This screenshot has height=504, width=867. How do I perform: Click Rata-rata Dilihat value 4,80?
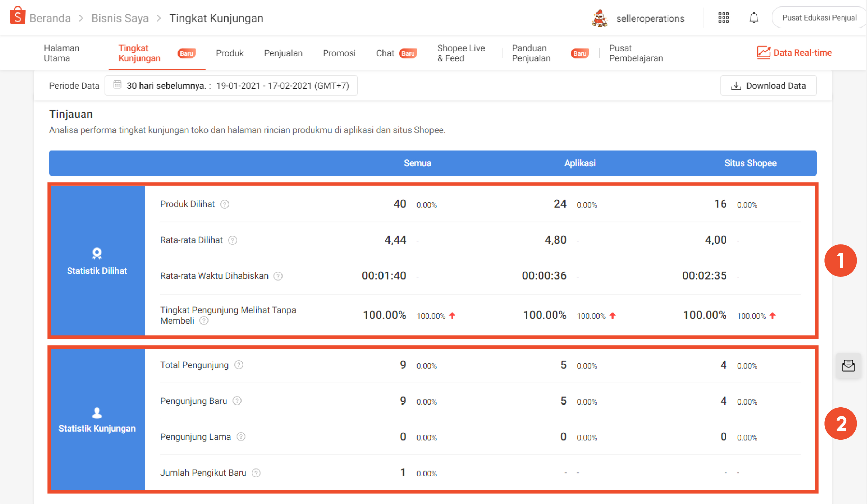(x=555, y=240)
